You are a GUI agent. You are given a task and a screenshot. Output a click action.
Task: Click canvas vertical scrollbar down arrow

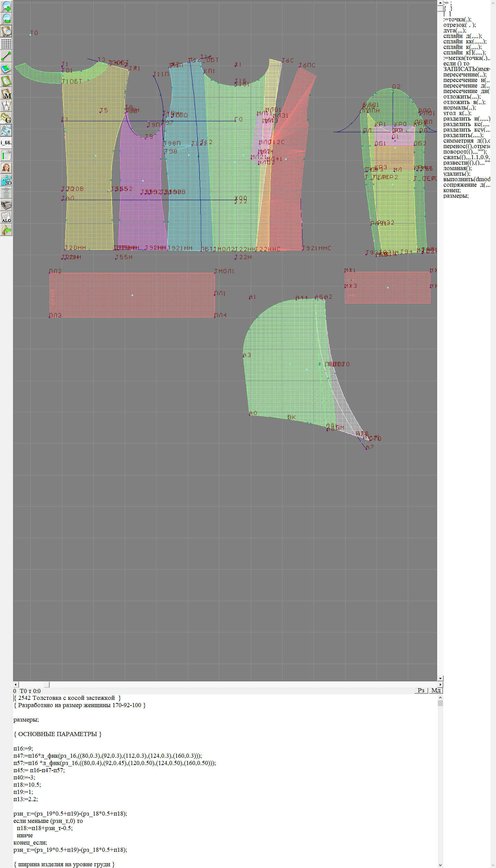click(x=440, y=678)
